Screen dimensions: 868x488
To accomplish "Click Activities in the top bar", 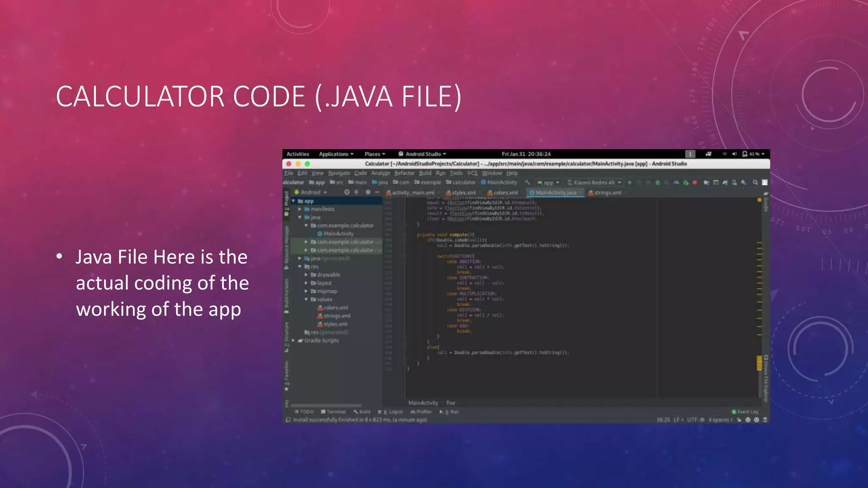I will [298, 154].
